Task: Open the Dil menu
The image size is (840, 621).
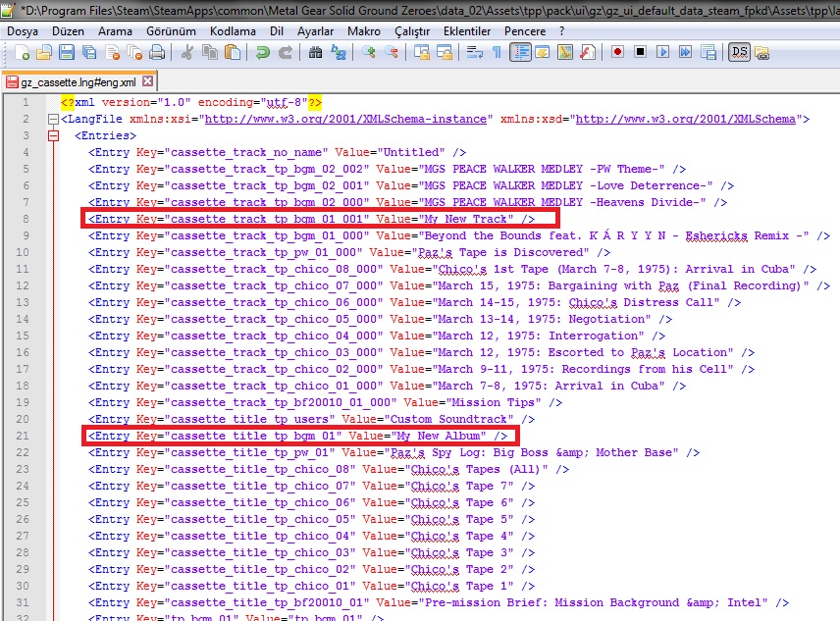Action: (x=277, y=31)
